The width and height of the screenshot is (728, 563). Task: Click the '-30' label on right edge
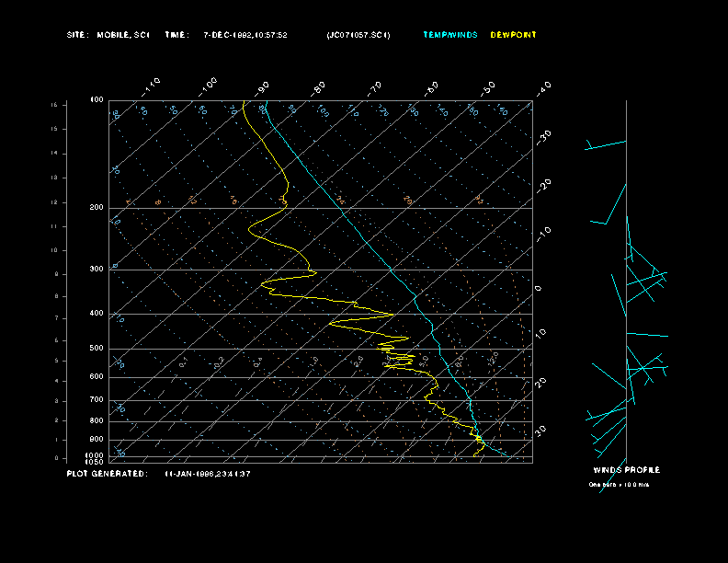pyautogui.click(x=543, y=137)
